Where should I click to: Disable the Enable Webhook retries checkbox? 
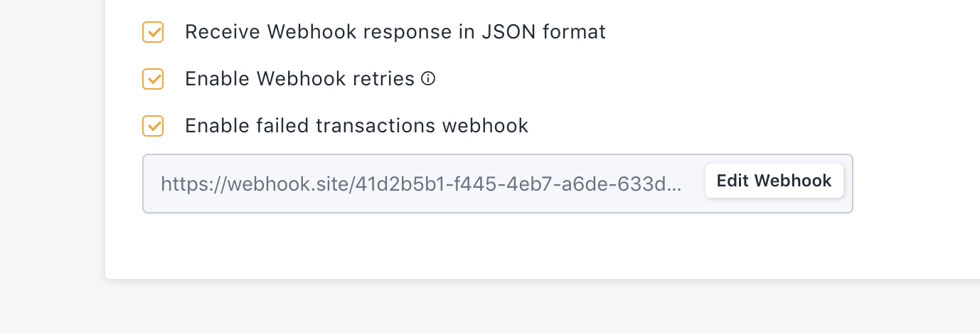pos(153,79)
